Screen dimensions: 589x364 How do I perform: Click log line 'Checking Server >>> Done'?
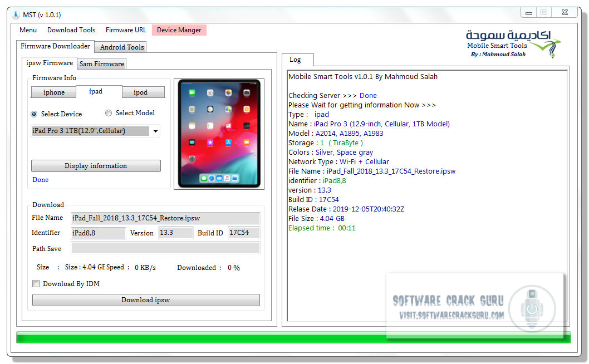(x=332, y=95)
